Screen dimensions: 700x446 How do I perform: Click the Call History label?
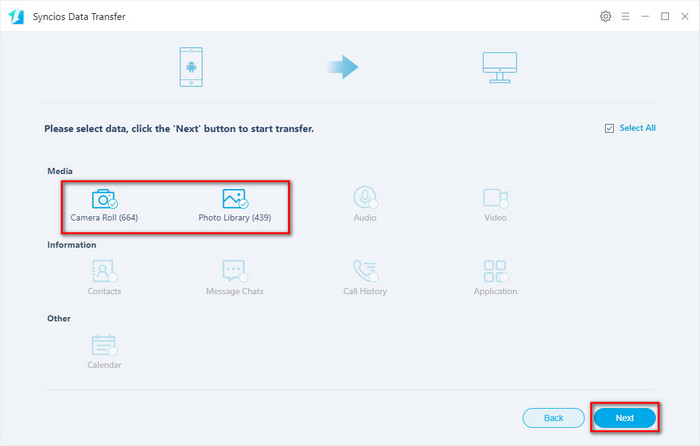tap(365, 292)
